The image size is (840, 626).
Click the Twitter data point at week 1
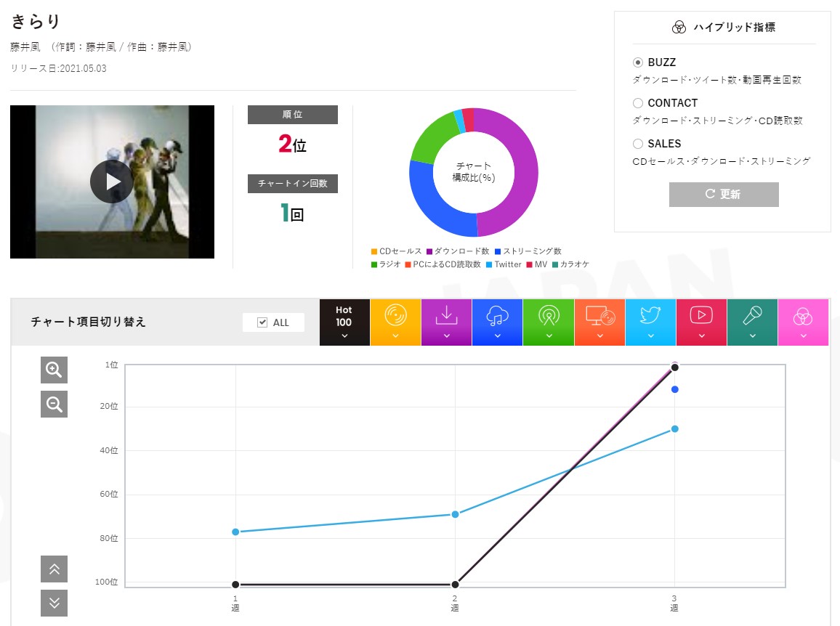(235, 532)
